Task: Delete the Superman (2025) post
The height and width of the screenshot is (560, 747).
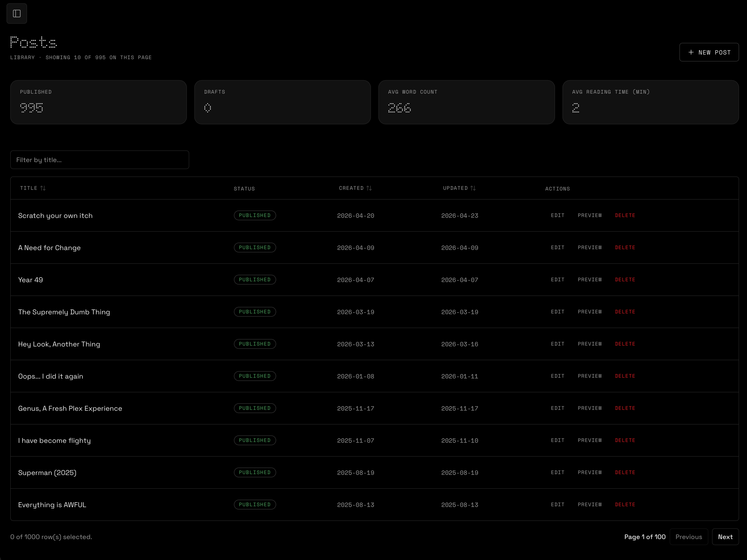Action: pyautogui.click(x=625, y=472)
